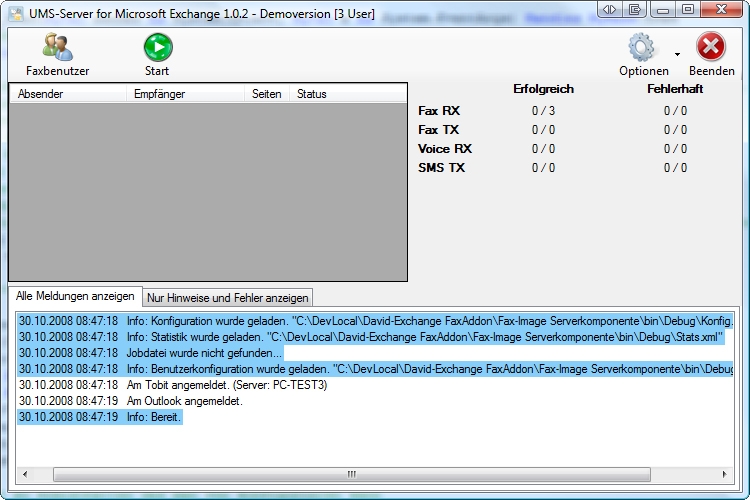Click the horizontal scrollbar thumb
This screenshot has width=750, height=500.
point(352,474)
